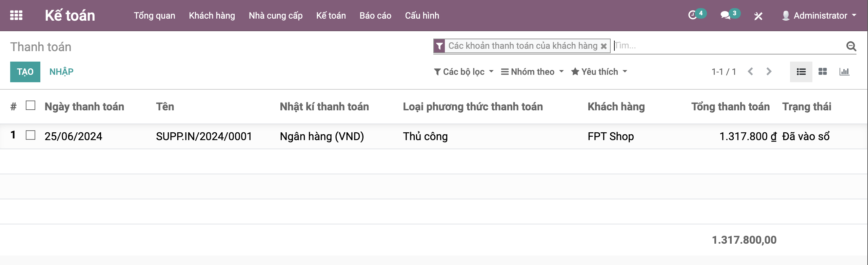Click in the Tìm search field
This screenshot has height=265, width=868.
(x=729, y=46)
